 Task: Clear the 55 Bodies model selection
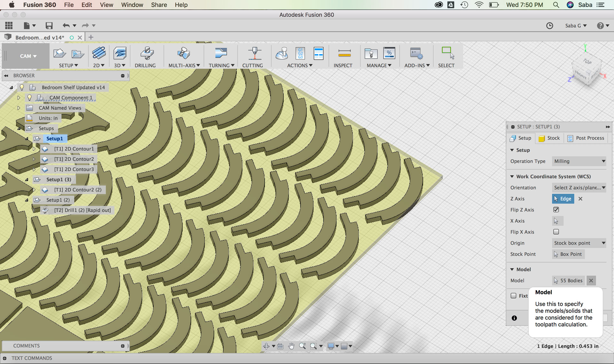(x=591, y=281)
